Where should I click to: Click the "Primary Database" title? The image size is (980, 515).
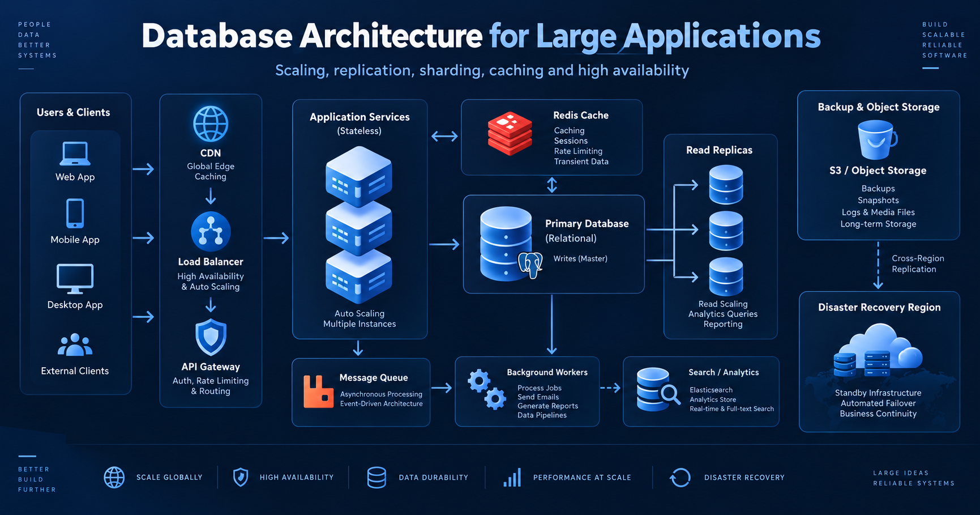pos(587,224)
